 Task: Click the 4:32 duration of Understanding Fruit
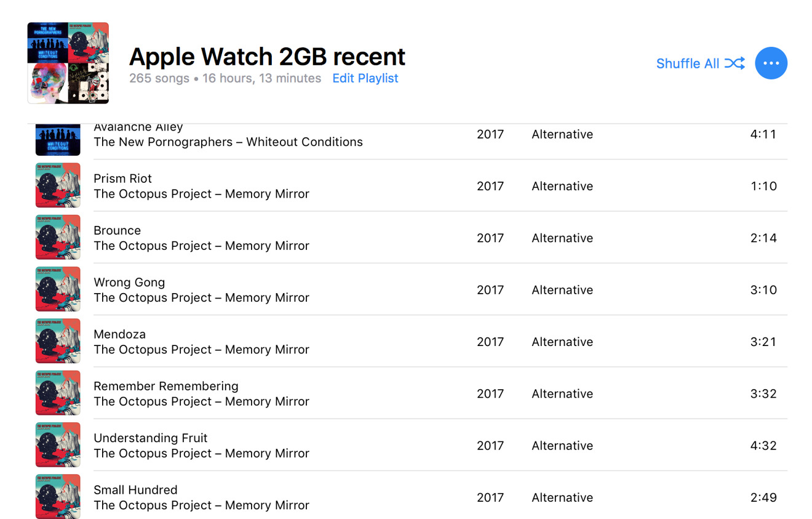coord(763,446)
